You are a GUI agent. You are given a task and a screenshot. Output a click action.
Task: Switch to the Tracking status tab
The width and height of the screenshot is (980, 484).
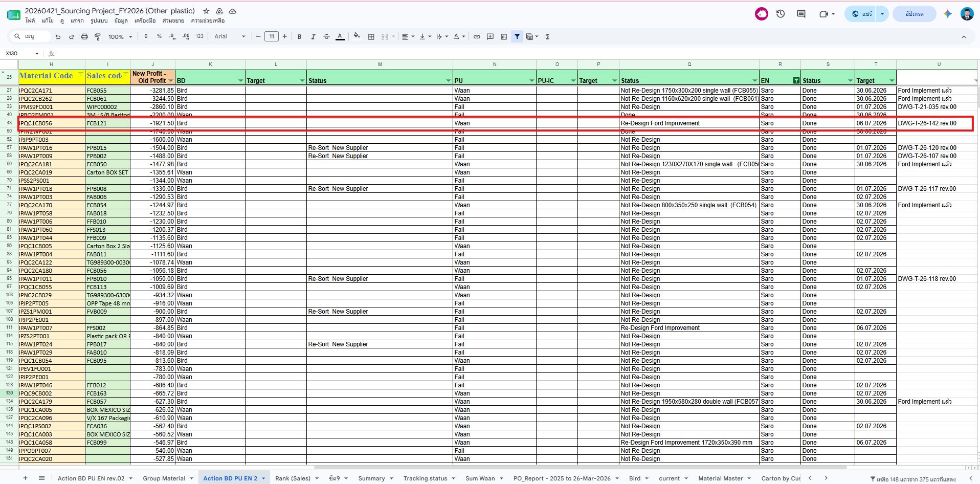point(425,478)
